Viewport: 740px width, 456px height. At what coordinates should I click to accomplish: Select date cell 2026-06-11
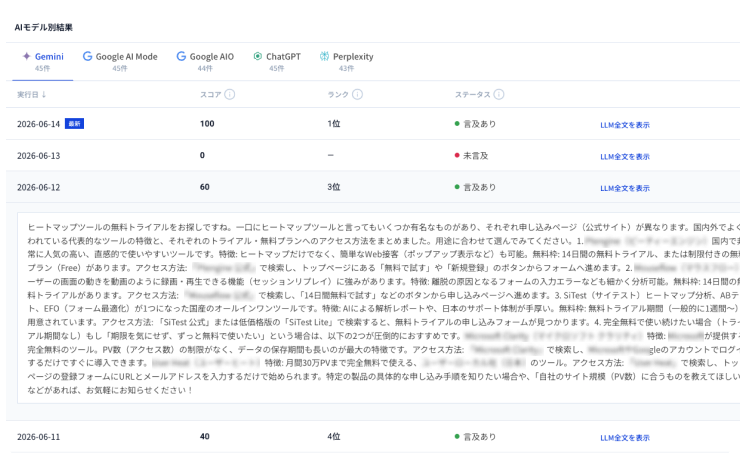pos(39,437)
